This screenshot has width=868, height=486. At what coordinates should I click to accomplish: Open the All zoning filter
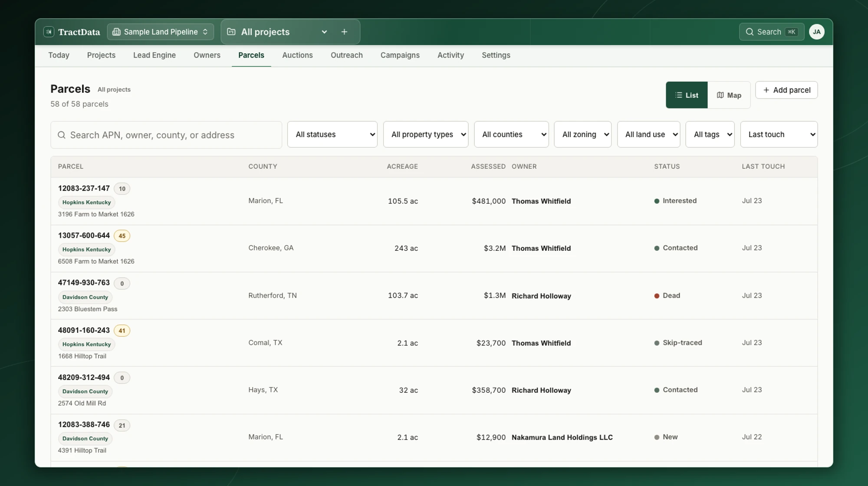pyautogui.click(x=583, y=135)
